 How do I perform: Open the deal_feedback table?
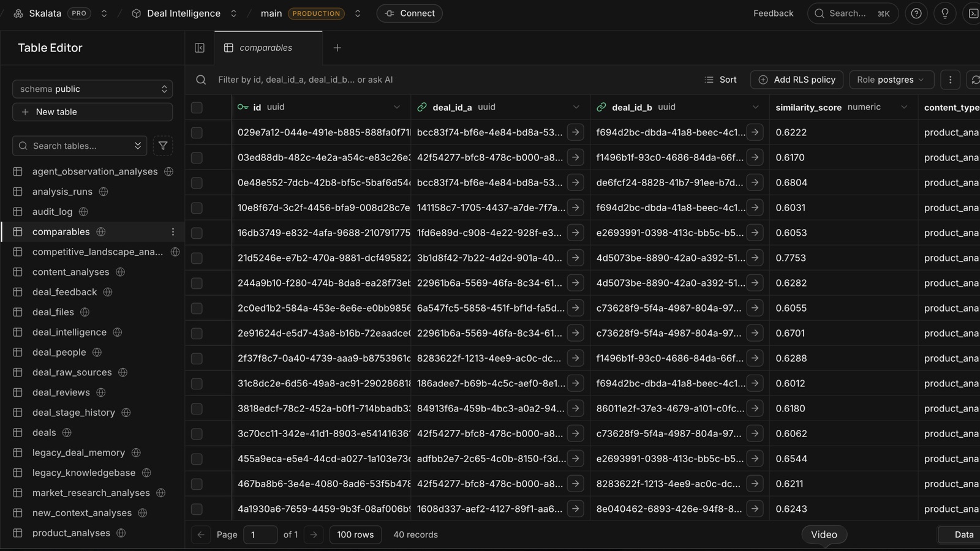point(64,292)
